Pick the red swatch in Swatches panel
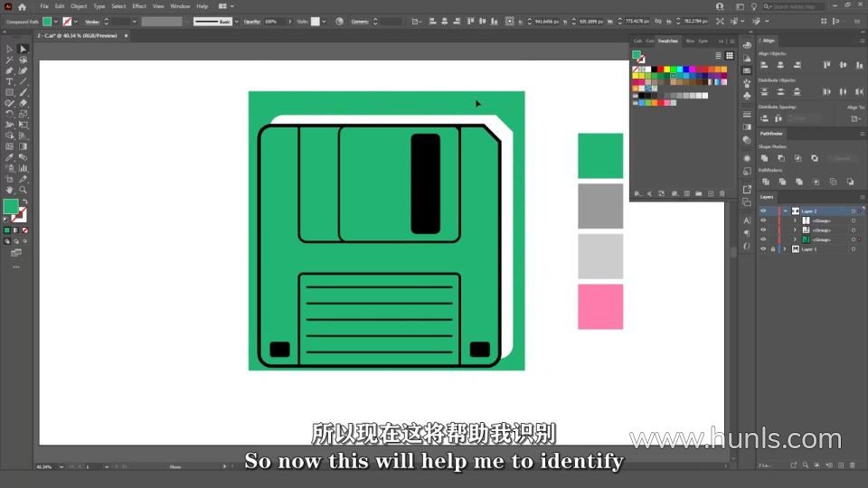868x488 pixels. [660, 70]
